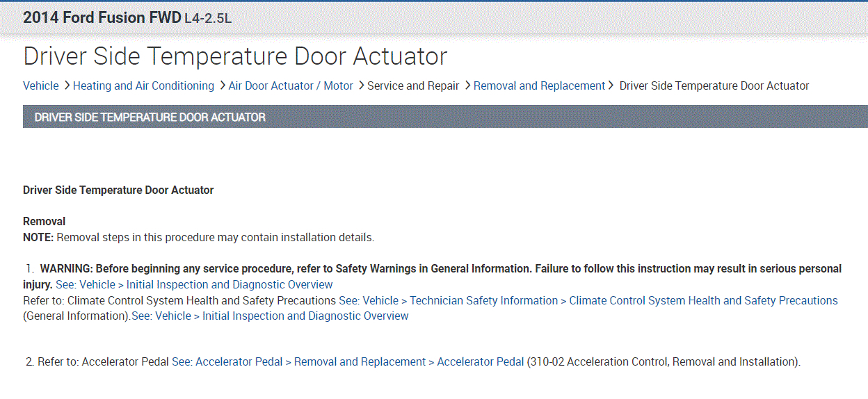This screenshot has width=868, height=399.
Task: Open the Climate Control System Health and Safety Precautions link
Action: click(588, 300)
